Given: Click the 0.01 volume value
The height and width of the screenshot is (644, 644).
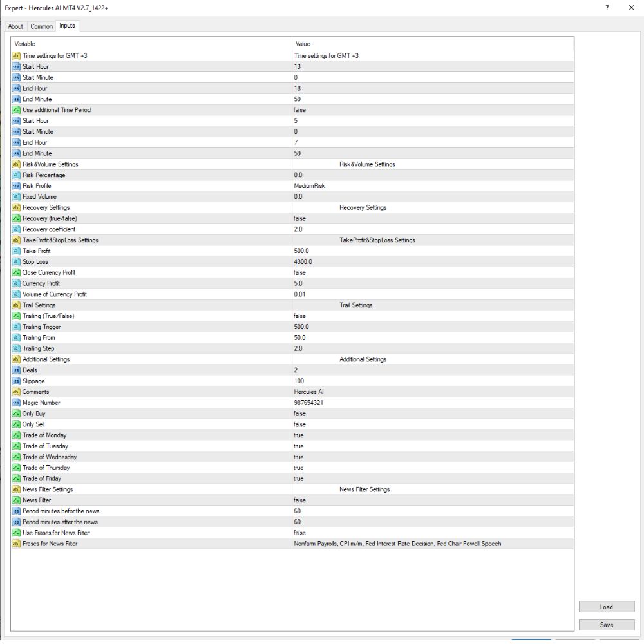Looking at the screenshot, I should click(x=300, y=294).
